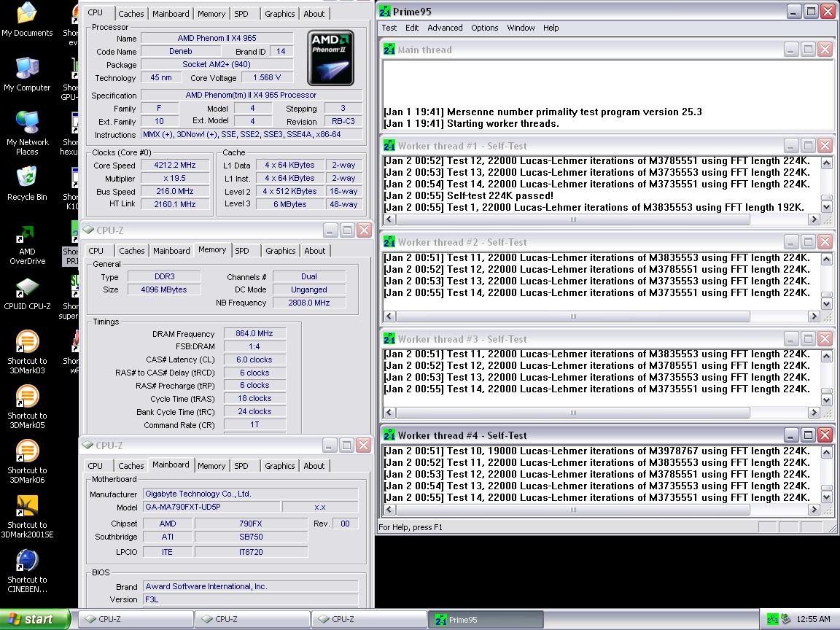Open the Prime95 Test menu
This screenshot has width=840, height=630.
[389, 28]
